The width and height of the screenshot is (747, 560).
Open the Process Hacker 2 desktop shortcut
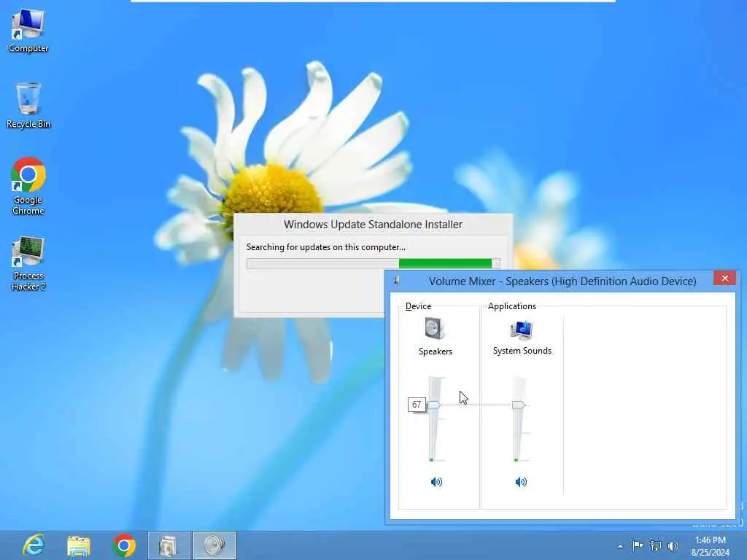28,262
